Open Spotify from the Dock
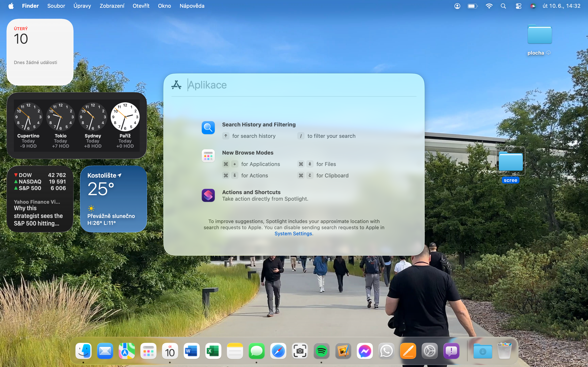 (321, 351)
